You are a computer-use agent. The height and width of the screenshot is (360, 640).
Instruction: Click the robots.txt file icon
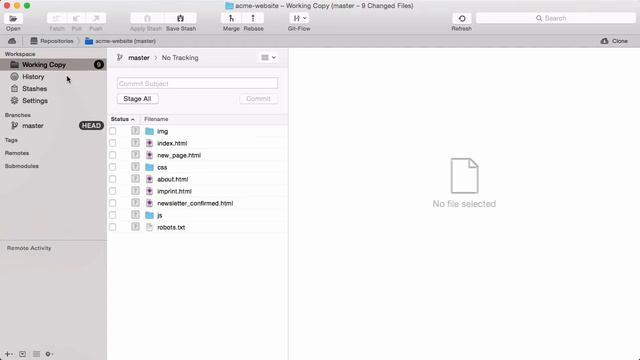(x=149, y=227)
